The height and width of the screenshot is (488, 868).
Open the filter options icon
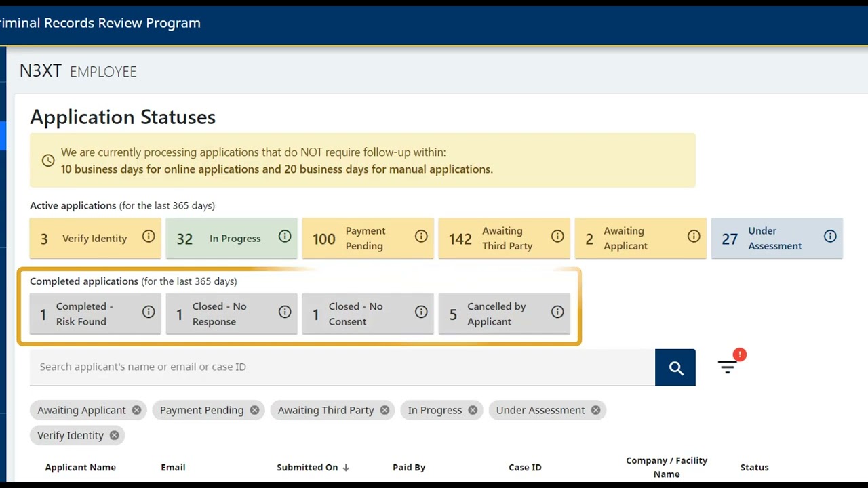728,367
